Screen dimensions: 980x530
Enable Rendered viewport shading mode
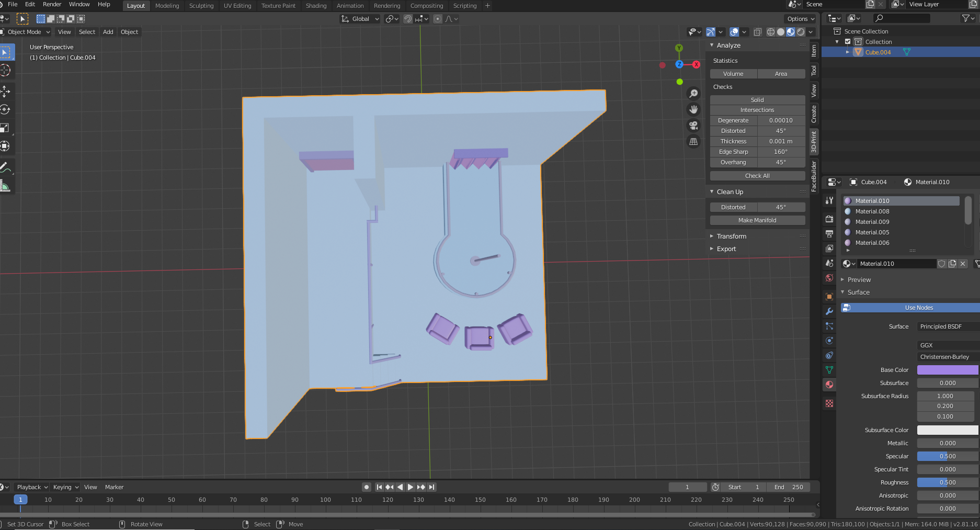pos(801,31)
